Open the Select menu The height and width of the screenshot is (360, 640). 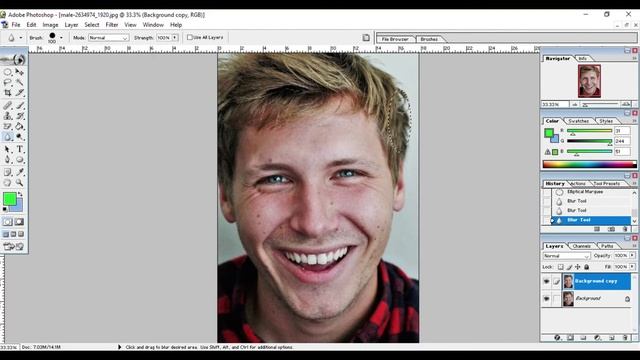92,25
